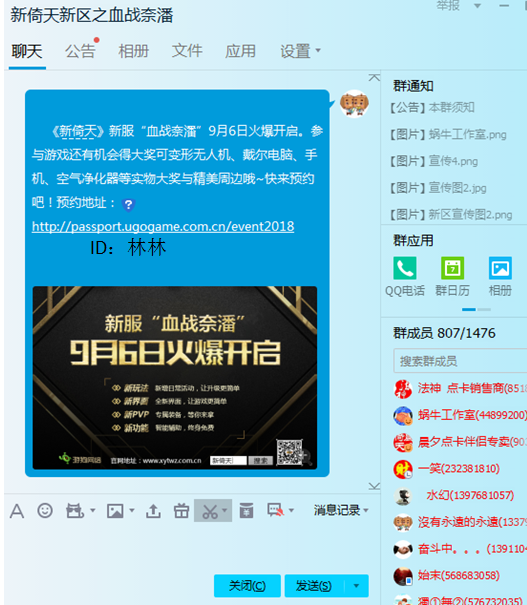527x605 pixels.
Task: Switch to the 文件 tab
Action: 187,51
